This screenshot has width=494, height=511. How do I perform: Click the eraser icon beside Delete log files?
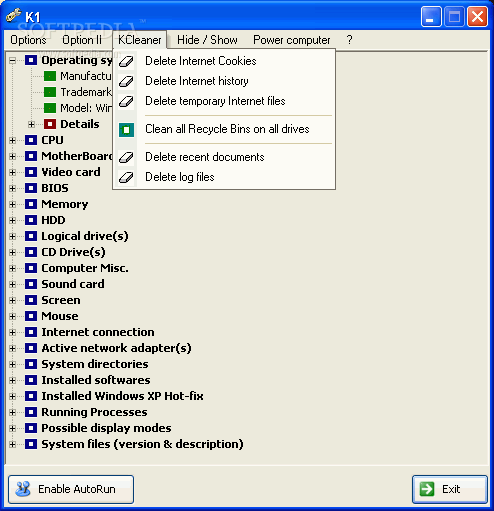(126, 177)
